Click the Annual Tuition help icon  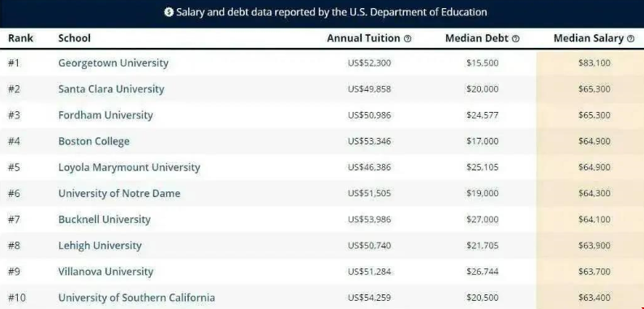click(407, 39)
